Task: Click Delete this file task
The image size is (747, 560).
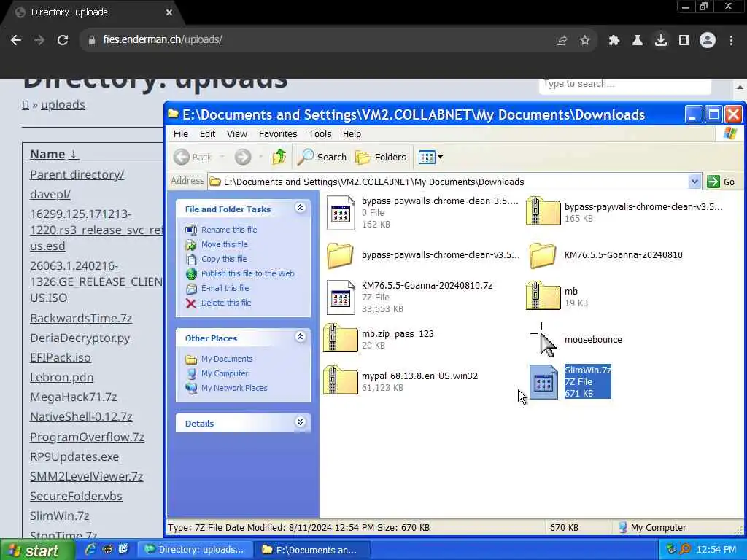Action: (226, 303)
